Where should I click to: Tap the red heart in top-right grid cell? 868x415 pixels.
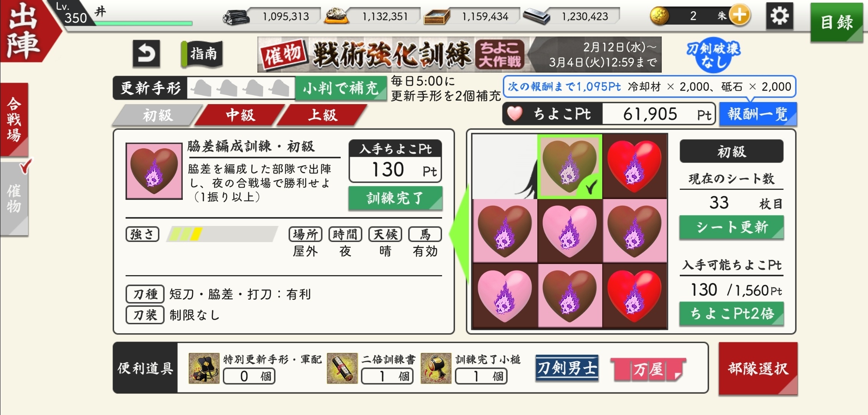[x=635, y=166]
